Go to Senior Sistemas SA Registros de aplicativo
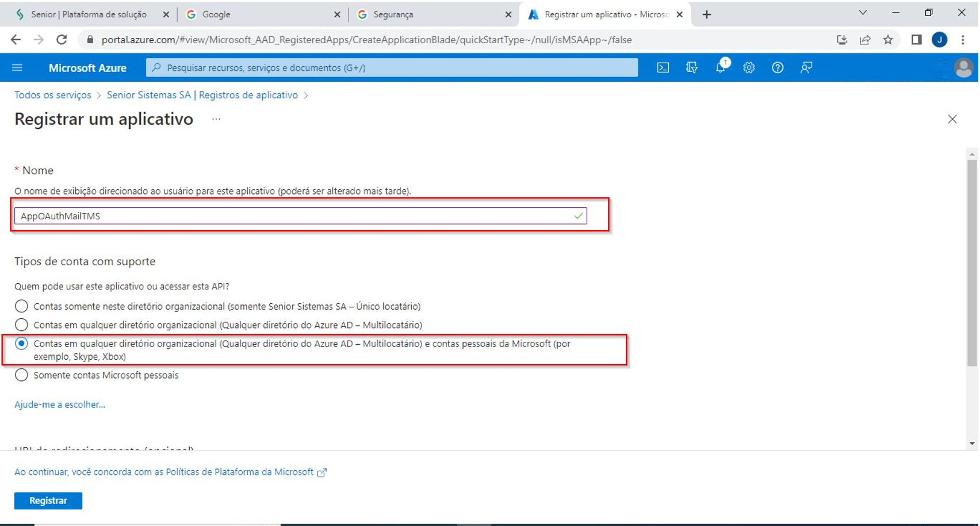980x526 pixels. pyautogui.click(x=202, y=95)
